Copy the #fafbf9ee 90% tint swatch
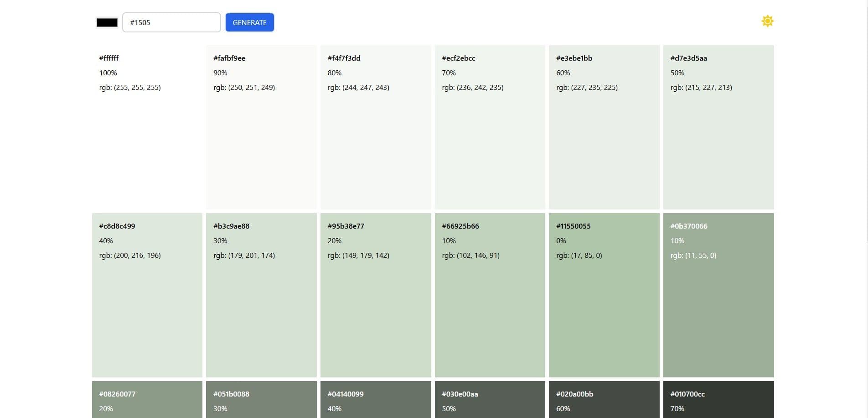This screenshot has height=418, width=868. click(x=261, y=127)
